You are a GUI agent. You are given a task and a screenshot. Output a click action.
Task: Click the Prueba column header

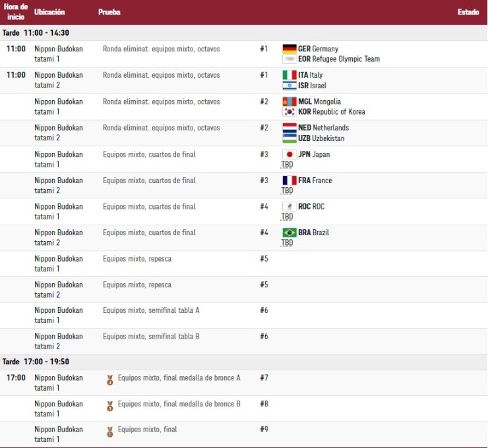[109, 13]
